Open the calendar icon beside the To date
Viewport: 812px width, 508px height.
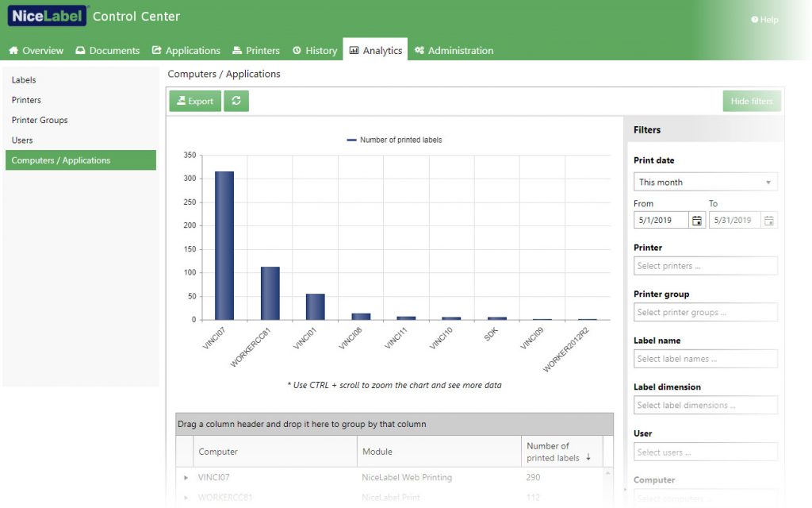pos(768,220)
